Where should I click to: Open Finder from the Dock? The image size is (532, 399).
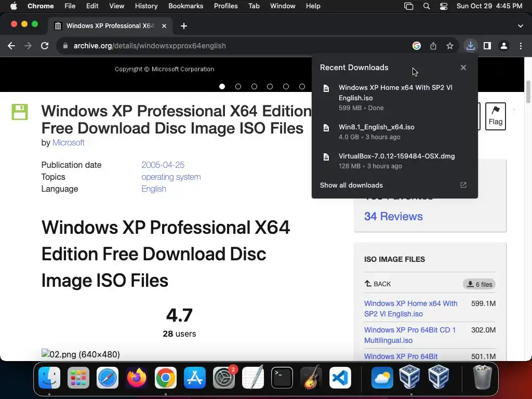pos(49,378)
